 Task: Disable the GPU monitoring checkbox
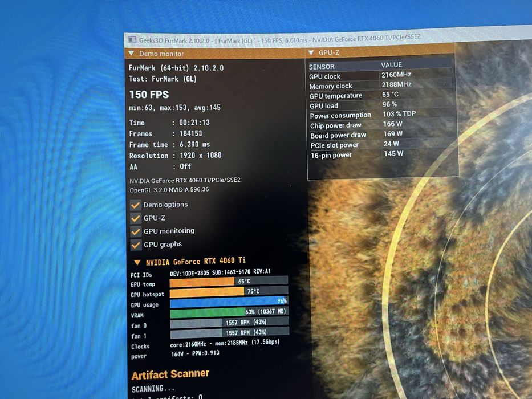pyautogui.click(x=136, y=231)
